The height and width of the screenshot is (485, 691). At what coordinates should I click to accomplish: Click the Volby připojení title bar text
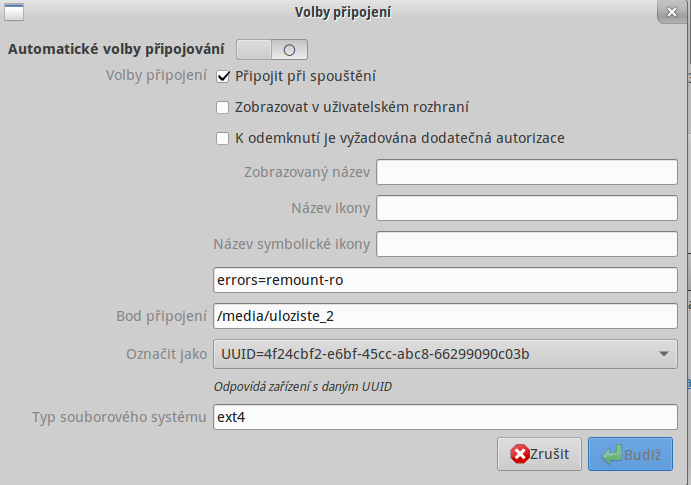click(343, 12)
